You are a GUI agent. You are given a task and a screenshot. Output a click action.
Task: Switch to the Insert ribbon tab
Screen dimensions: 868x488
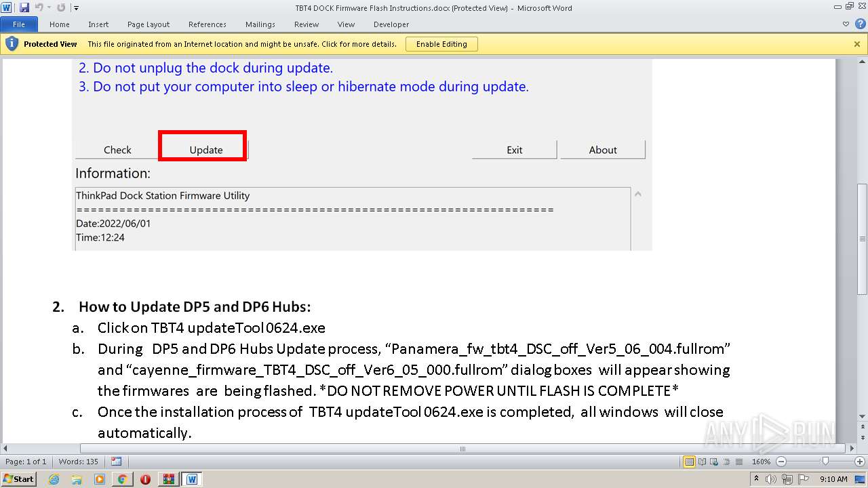pos(98,24)
